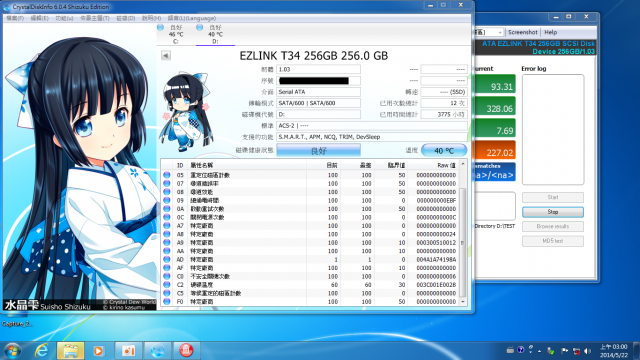The height and width of the screenshot is (360, 640).
Task: Open the Windows Start menu
Action: point(12,351)
